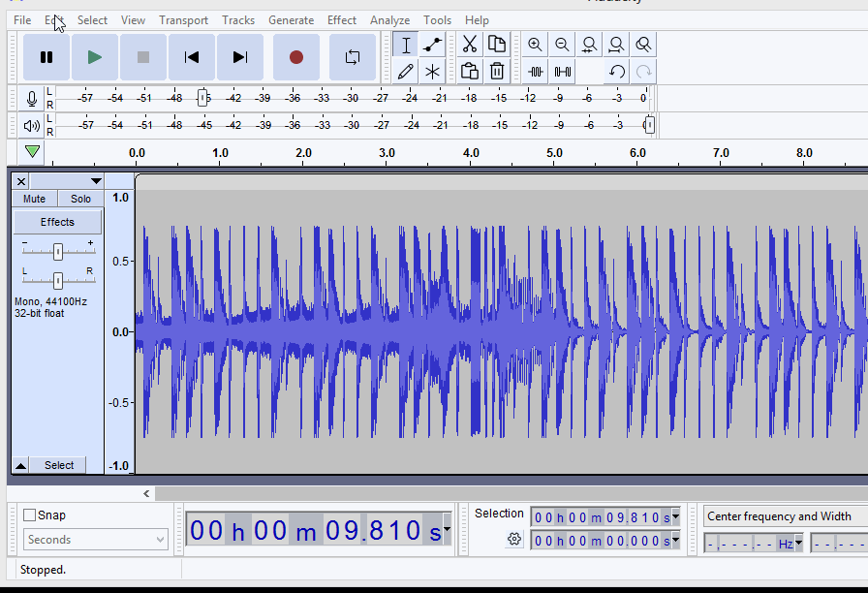Skip to start of track

192,57
